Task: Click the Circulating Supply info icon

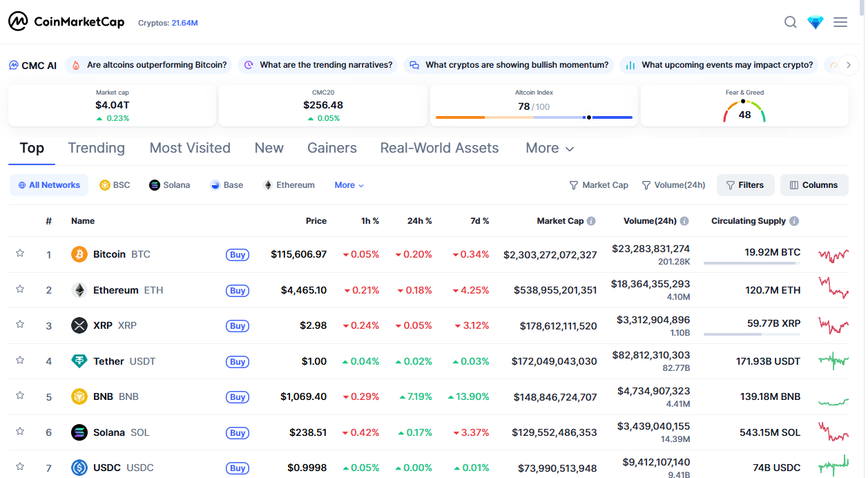Action: coord(794,221)
